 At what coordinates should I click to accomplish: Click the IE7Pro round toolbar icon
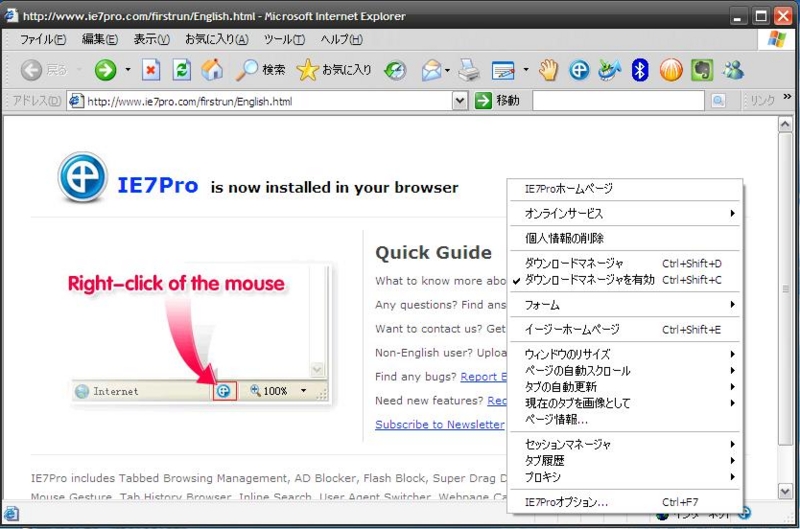click(579, 70)
